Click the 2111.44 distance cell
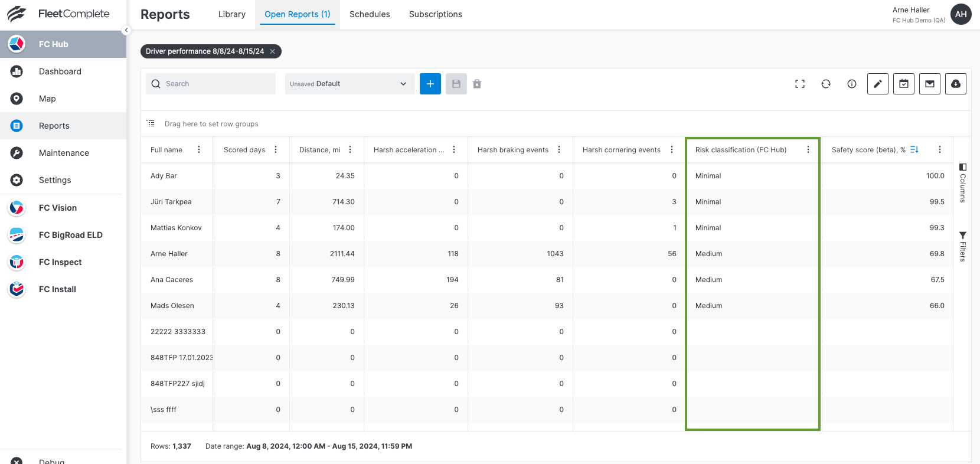 point(327,254)
